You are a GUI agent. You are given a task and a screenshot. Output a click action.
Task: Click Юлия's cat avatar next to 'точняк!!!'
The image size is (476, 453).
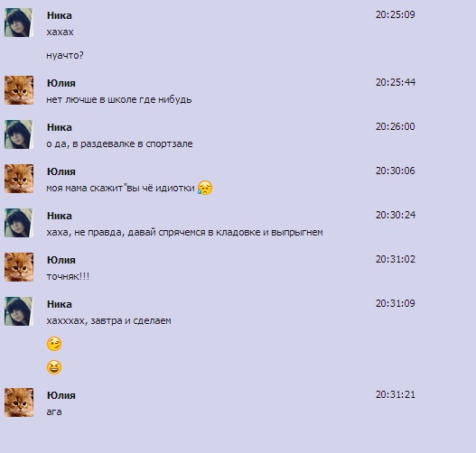tap(19, 267)
